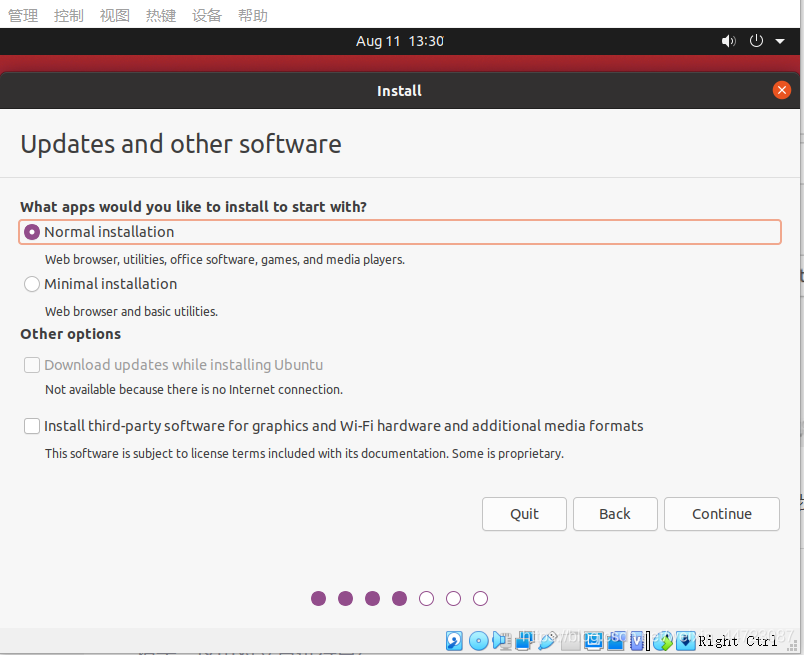
Task: Click Continue to proceed with installation
Action: (722, 514)
